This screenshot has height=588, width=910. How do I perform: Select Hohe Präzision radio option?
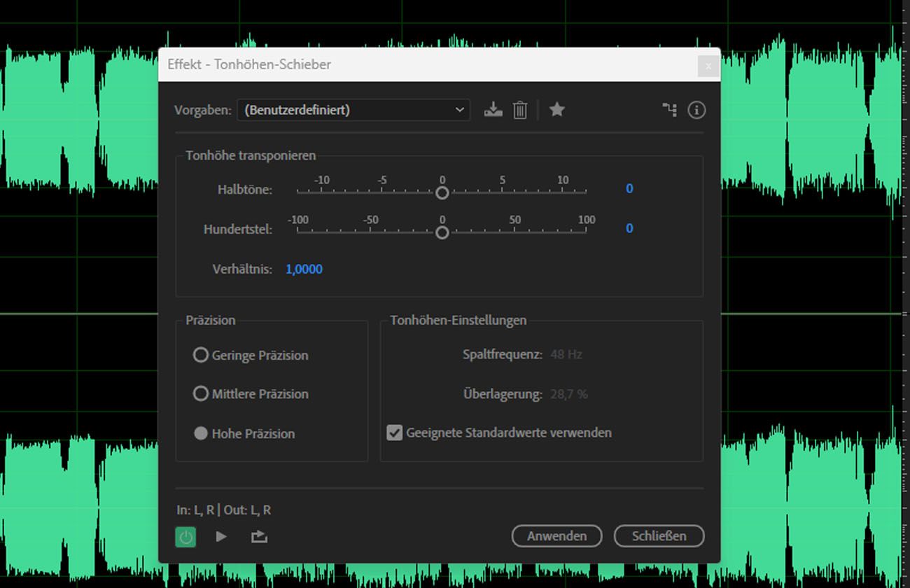[244, 434]
